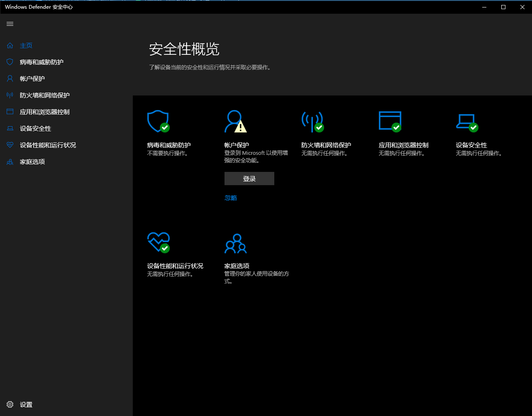The width and height of the screenshot is (532, 416).
Task: Click the 设备安全性 tile title
Action: pyautogui.click(x=471, y=145)
